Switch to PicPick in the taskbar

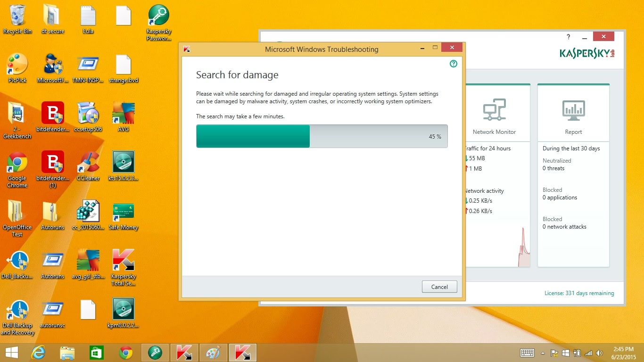[213, 353]
